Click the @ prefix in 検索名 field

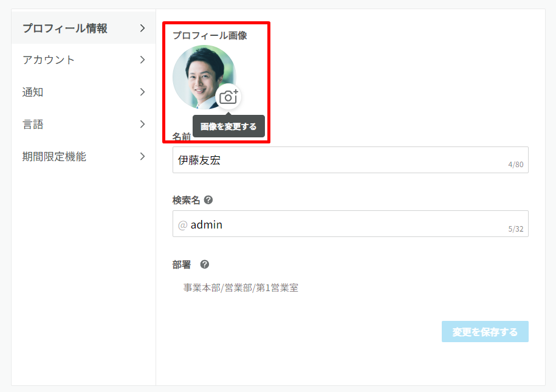tap(182, 225)
